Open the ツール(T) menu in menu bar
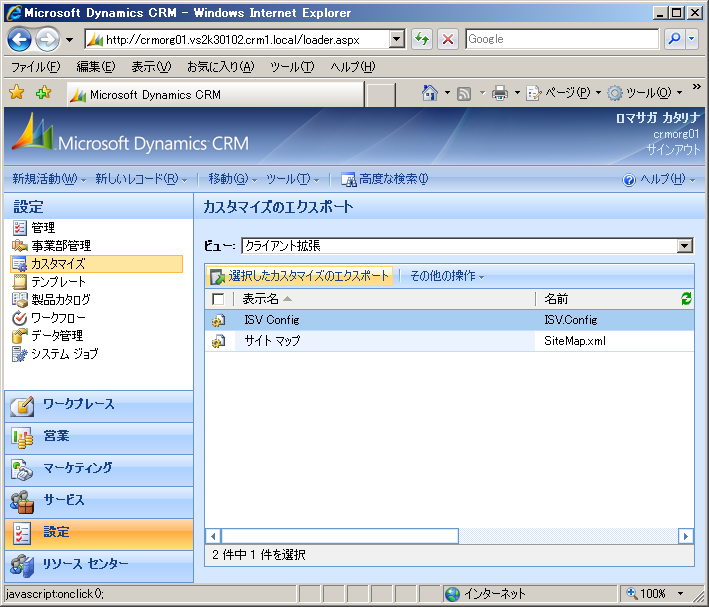This screenshot has height=607, width=709. coord(292,67)
